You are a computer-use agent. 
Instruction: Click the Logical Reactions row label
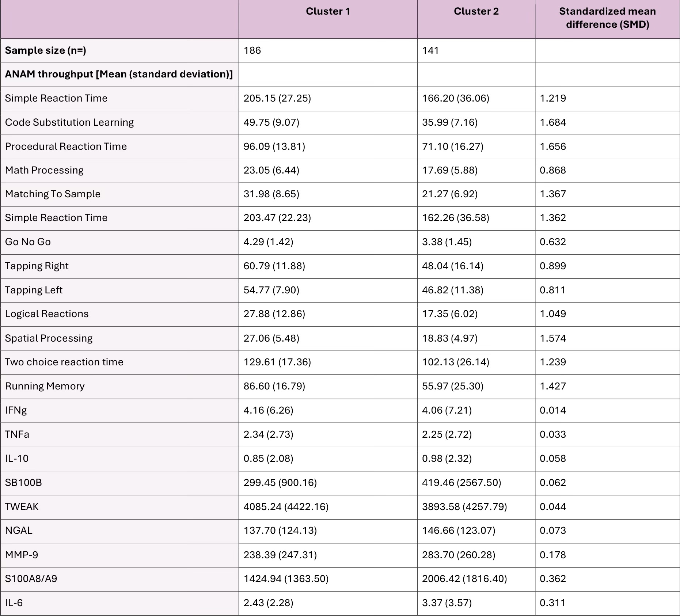[47, 314]
